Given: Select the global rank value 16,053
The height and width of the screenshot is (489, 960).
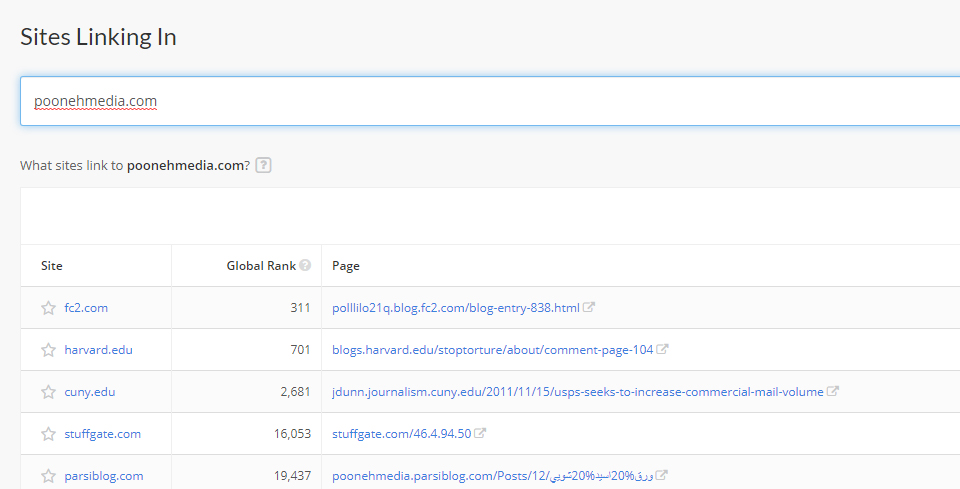Looking at the screenshot, I should 292,434.
